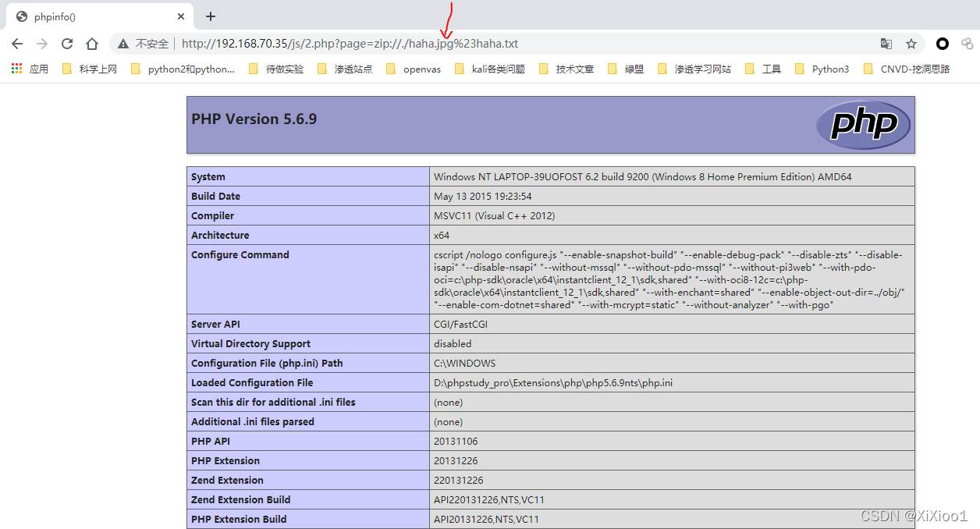Viewport: 980px width, 529px height.
Task: Open the openvas bookmark folder
Action: 413,69
